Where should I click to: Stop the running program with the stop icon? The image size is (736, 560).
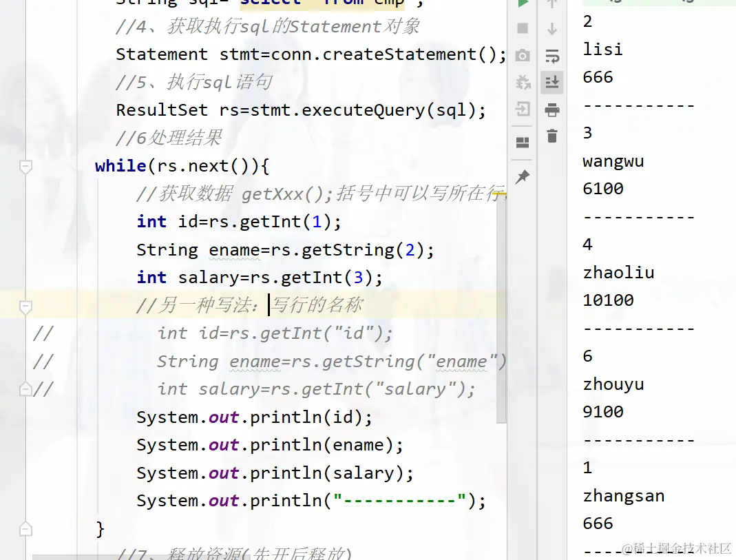coord(523,29)
